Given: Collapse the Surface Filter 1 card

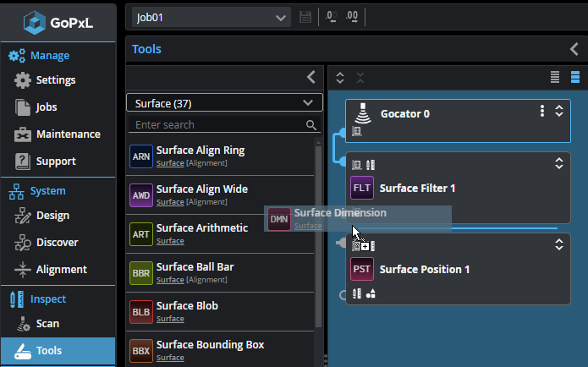Looking at the screenshot, I should click(x=558, y=165).
